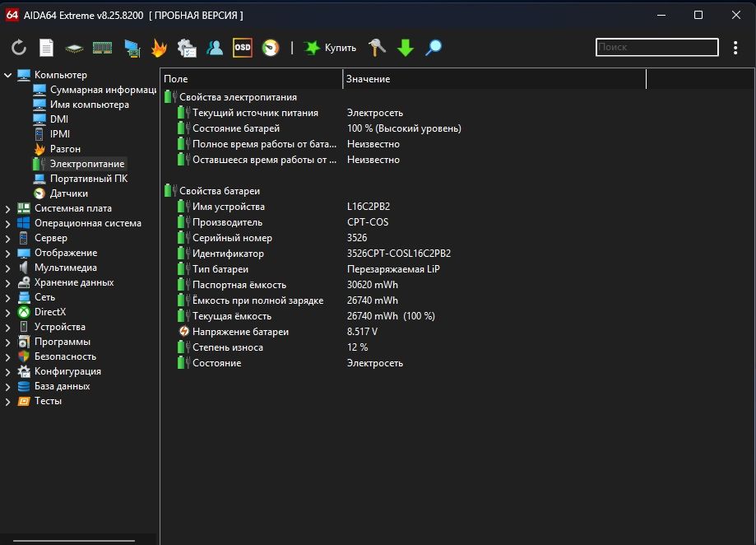
Task: Click the Значение column header
Action: (x=494, y=79)
